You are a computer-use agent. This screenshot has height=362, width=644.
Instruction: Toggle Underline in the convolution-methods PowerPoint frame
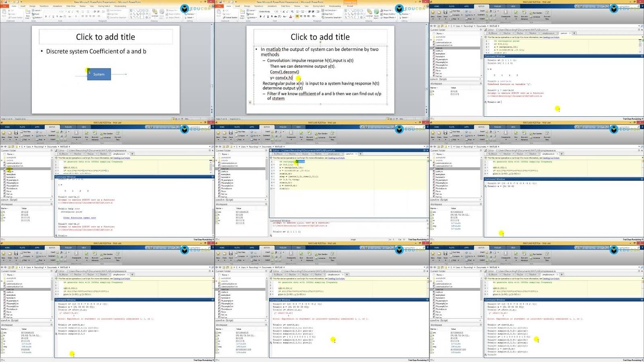[x=268, y=17]
